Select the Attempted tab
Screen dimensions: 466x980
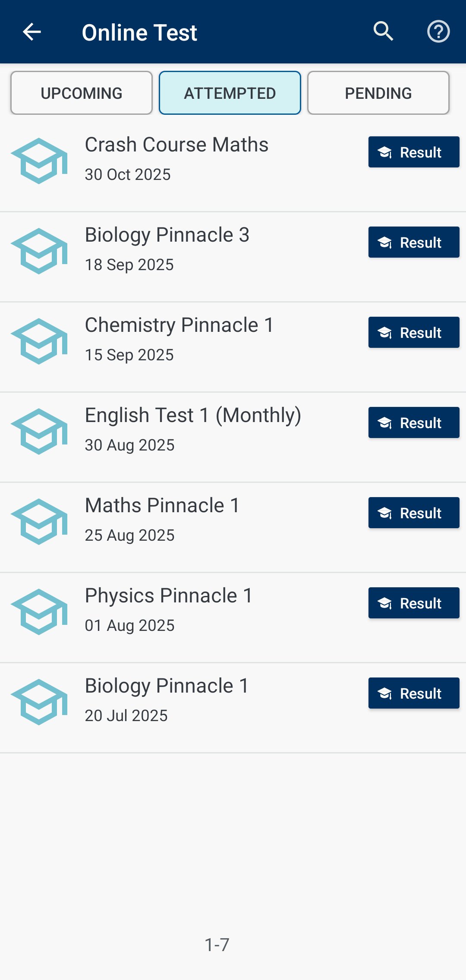tap(230, 93)
